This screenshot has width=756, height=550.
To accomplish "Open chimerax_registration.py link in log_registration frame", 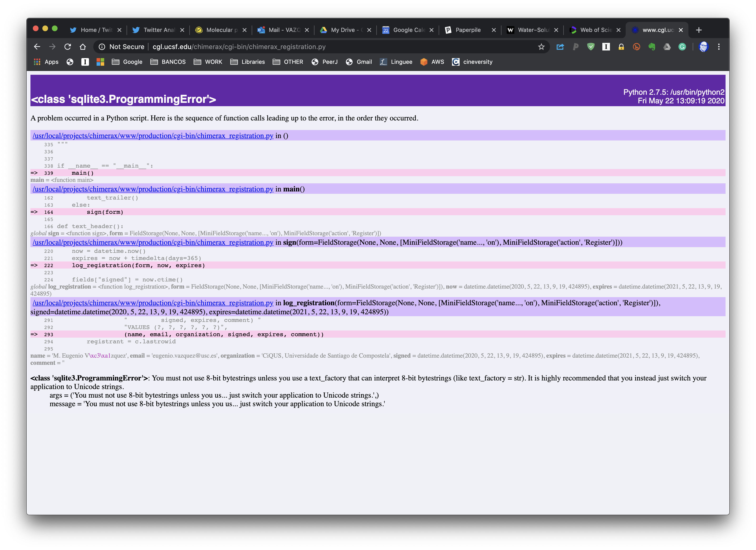I will click(x=153, y=303).
